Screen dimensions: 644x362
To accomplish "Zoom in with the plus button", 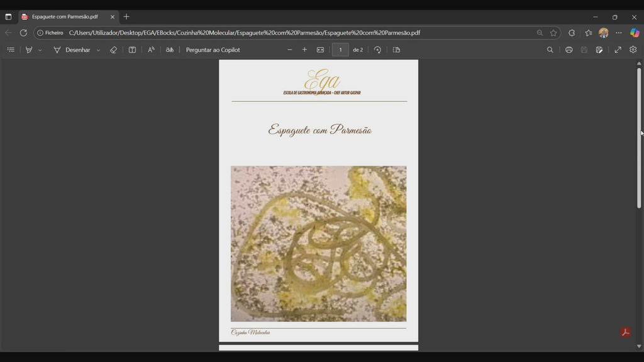I will coord(305,50).
